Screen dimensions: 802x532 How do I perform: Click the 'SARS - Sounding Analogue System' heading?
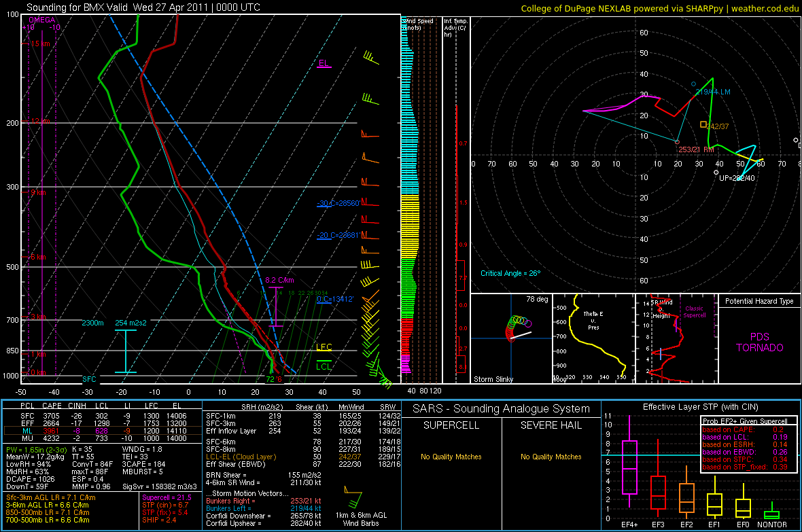pyautogui.click(x=501, y=409)
